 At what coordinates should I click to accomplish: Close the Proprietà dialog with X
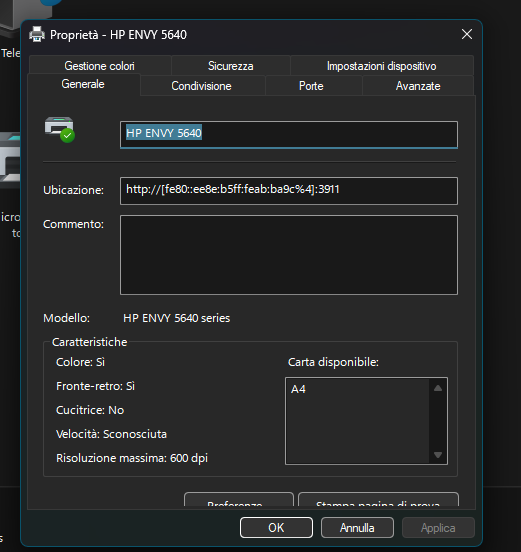click(x=467, y=34)
